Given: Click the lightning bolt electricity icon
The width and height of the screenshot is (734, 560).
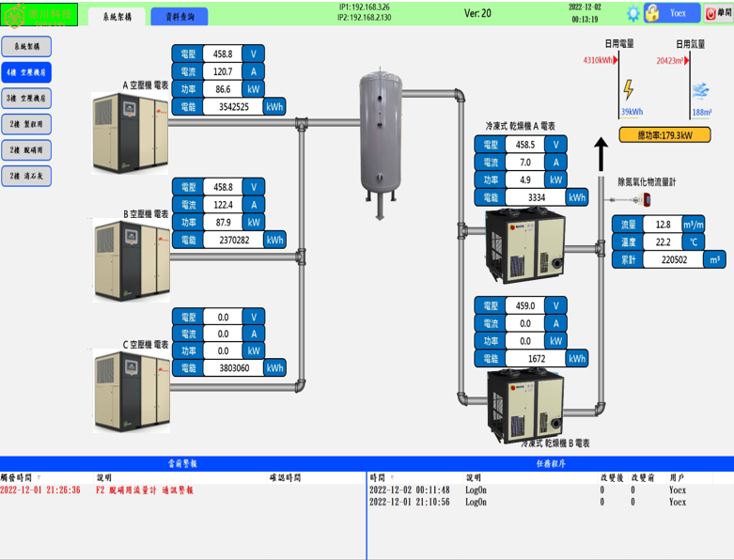Looking at the screenshot, I should (628, 89).
